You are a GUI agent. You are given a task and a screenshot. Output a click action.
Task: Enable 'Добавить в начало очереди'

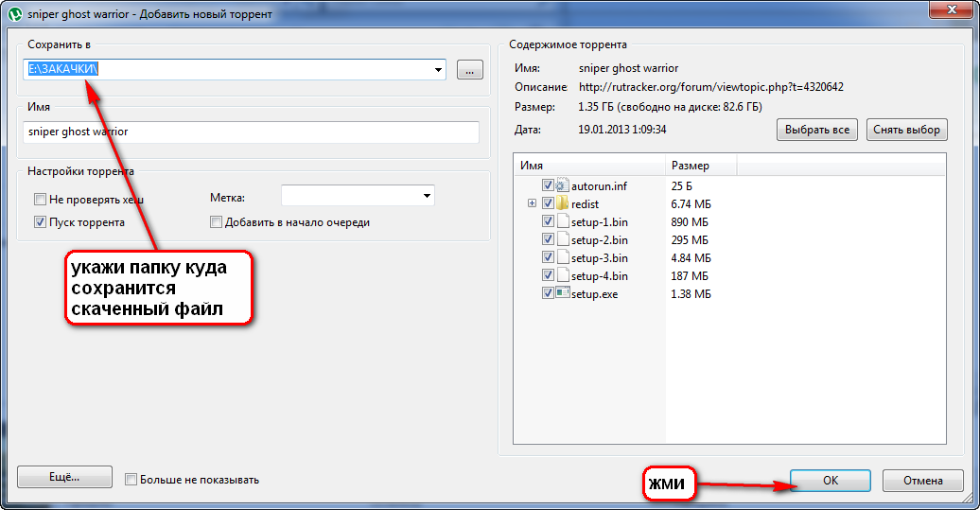pyautogui.click(x=217, y=221)
